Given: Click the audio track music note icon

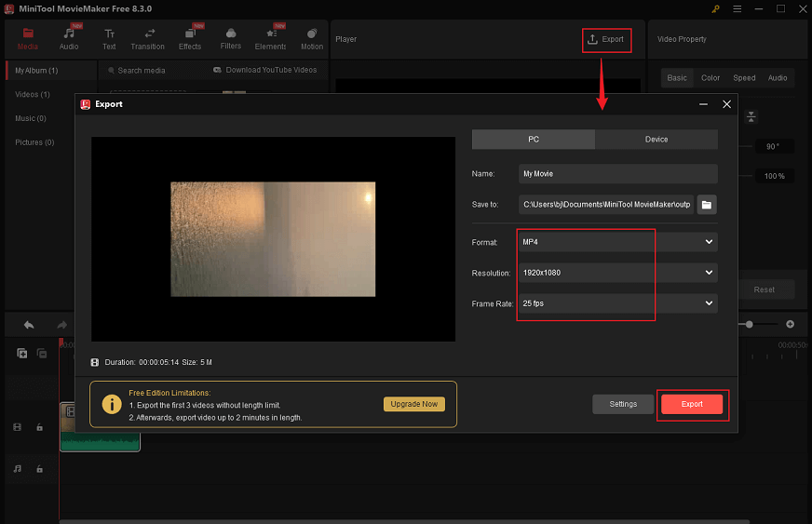Looking at the screenshot, I should 18,468.
